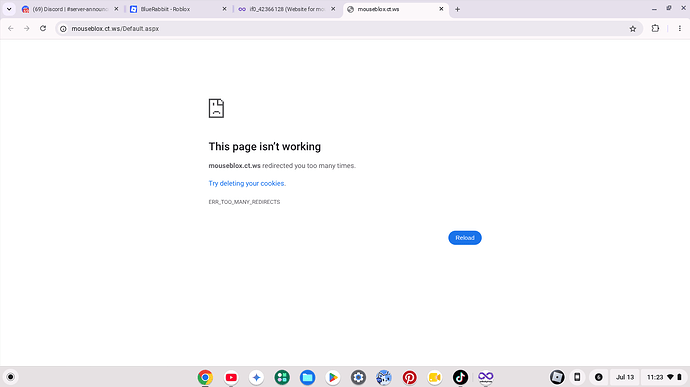Screen dimensions: 690x387
Task: Open Chrome's three-dot menu
Action: click(x=680, y=29)
